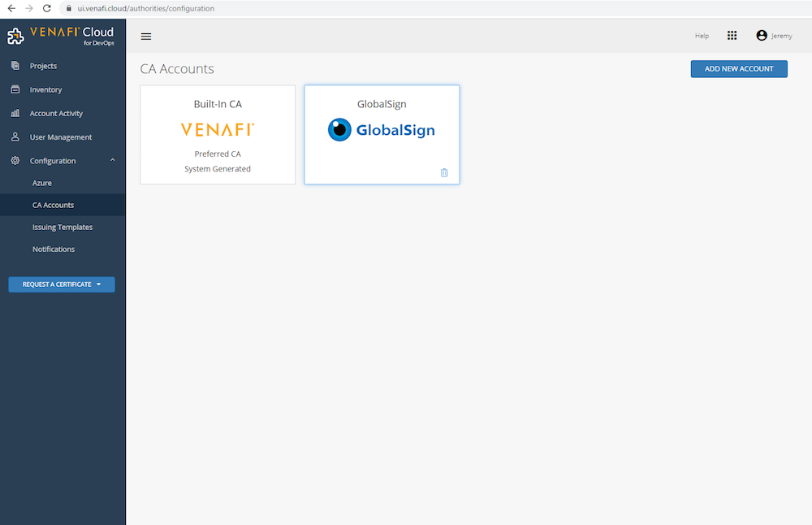This screenshot has height=525, width=812.
Task: Click the GlobalSign card title
Action: click(382, 104)
